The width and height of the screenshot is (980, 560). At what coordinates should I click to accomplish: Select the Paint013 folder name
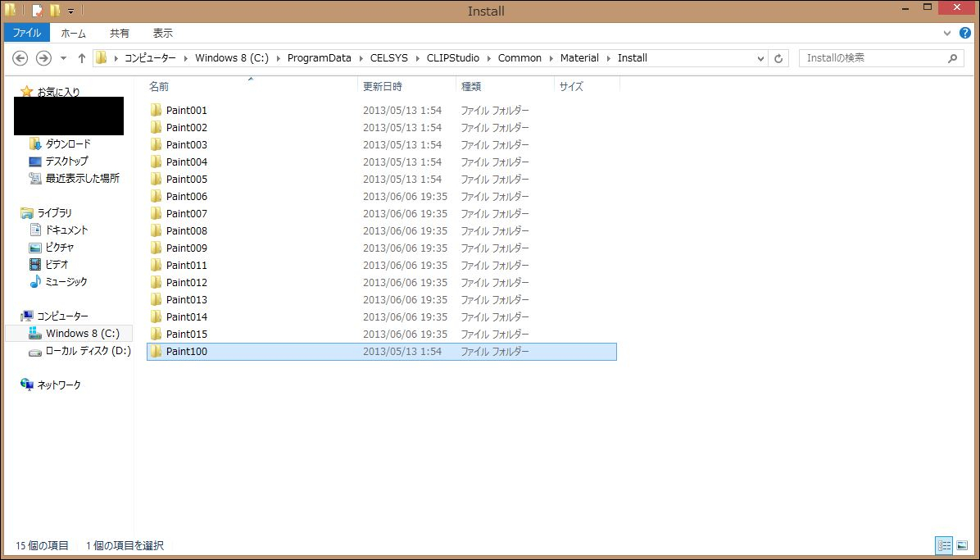tap(187, 300)
